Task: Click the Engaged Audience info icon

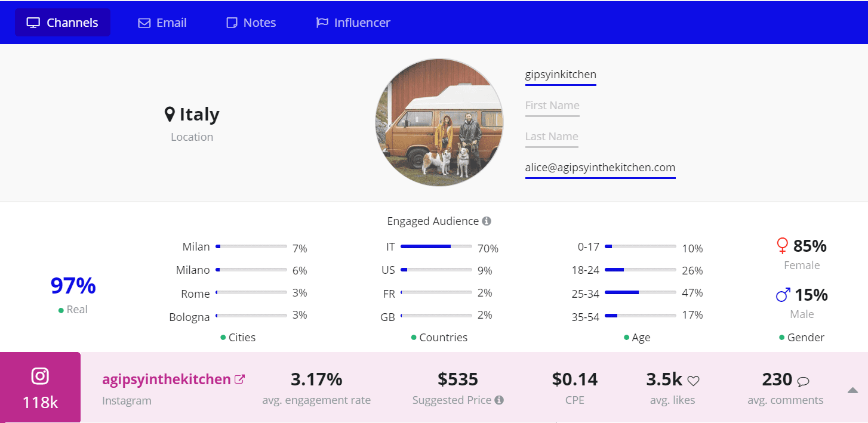Action: [487, 221]
